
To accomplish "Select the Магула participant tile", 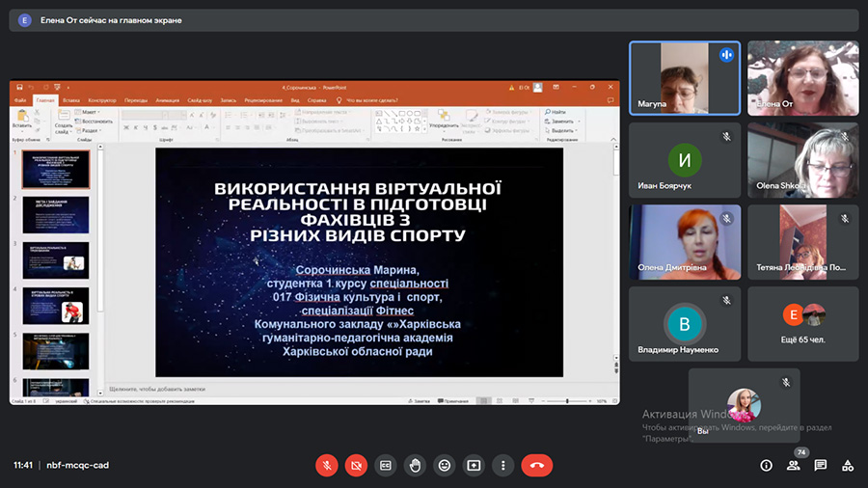I will tap(685, 78).
